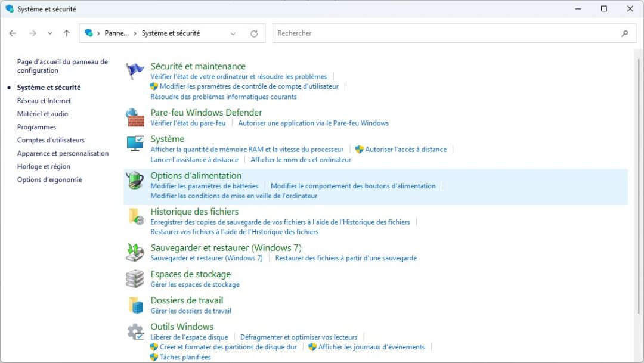Open Réseau et Internet category
The height and width of the screenshot is (363, 644).
click(44, 101)
